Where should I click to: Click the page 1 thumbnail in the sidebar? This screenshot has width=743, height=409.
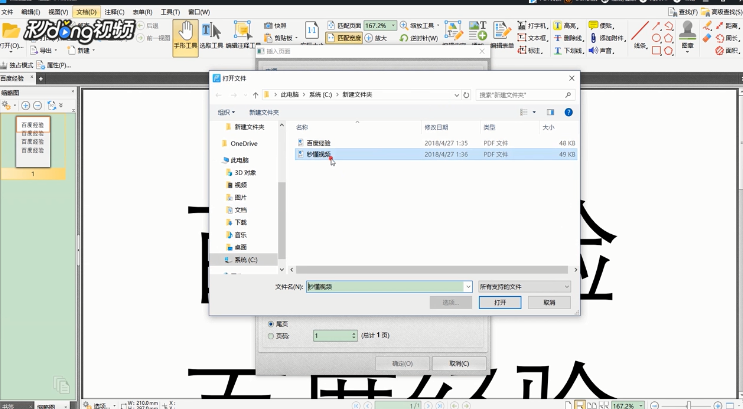(33, 142)
